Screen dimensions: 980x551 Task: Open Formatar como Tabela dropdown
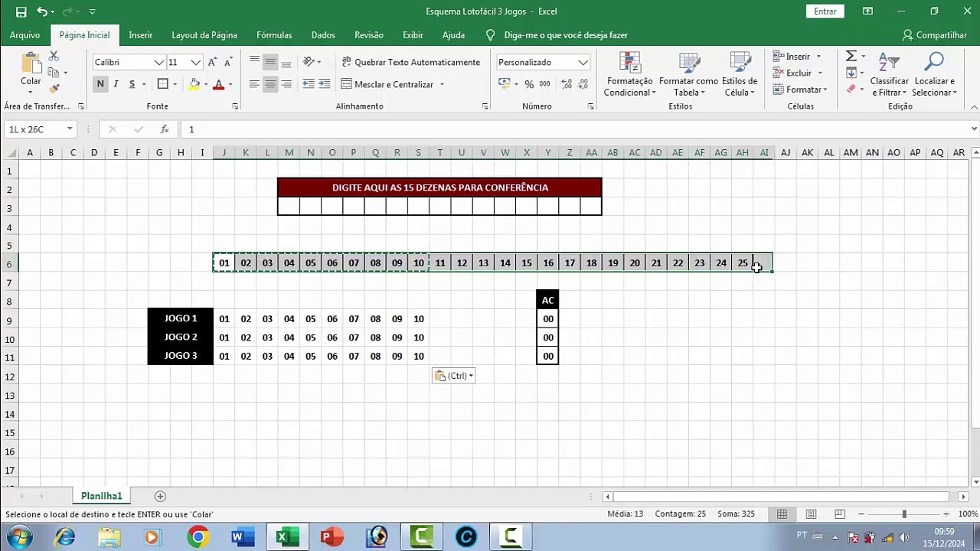(x=688, y=73)
